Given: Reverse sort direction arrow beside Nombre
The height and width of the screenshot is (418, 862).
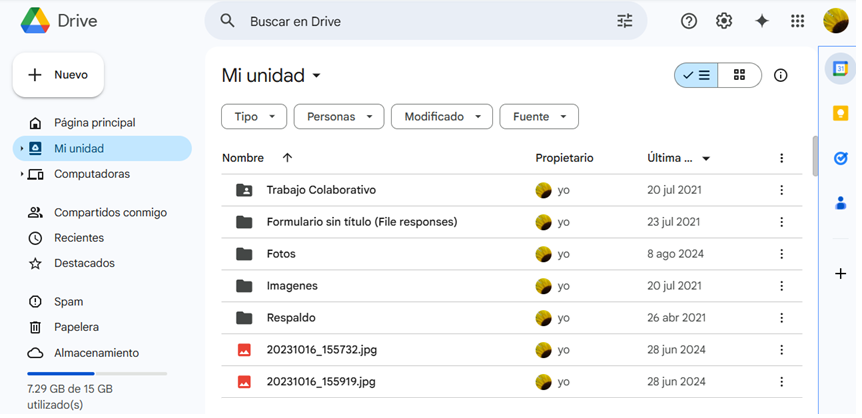Looking at the screenshot, I should [x=288, y=158].
